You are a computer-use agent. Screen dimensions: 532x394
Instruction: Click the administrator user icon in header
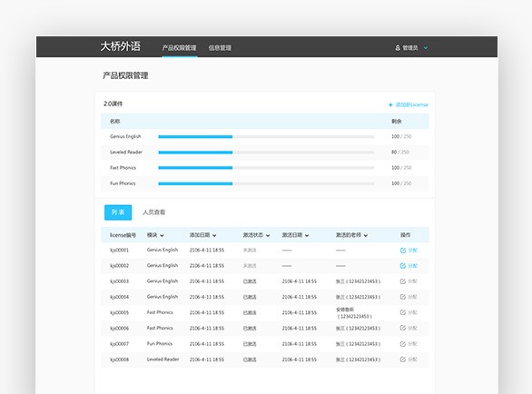click(x=398, y=48)
